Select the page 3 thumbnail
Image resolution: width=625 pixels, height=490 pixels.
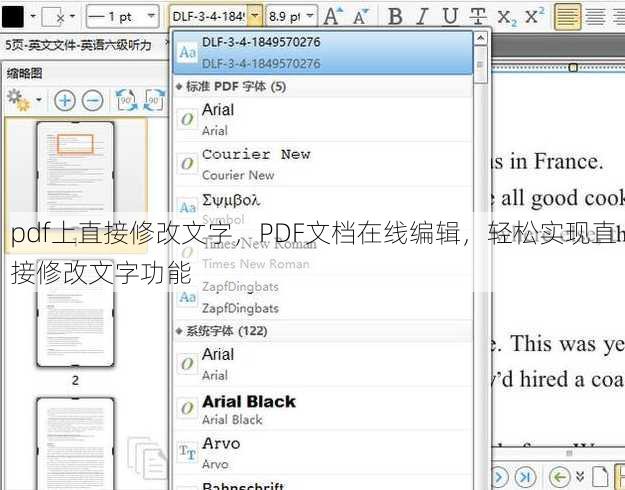75,443
